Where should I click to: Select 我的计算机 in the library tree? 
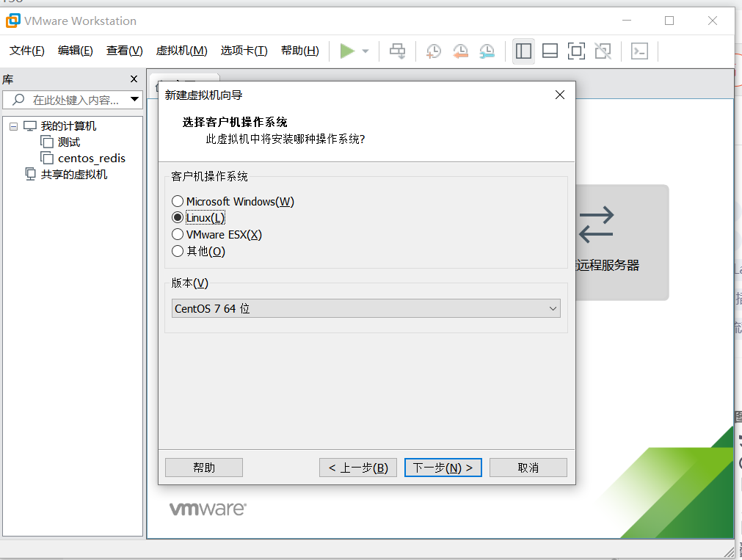click(x=68, y=126)
